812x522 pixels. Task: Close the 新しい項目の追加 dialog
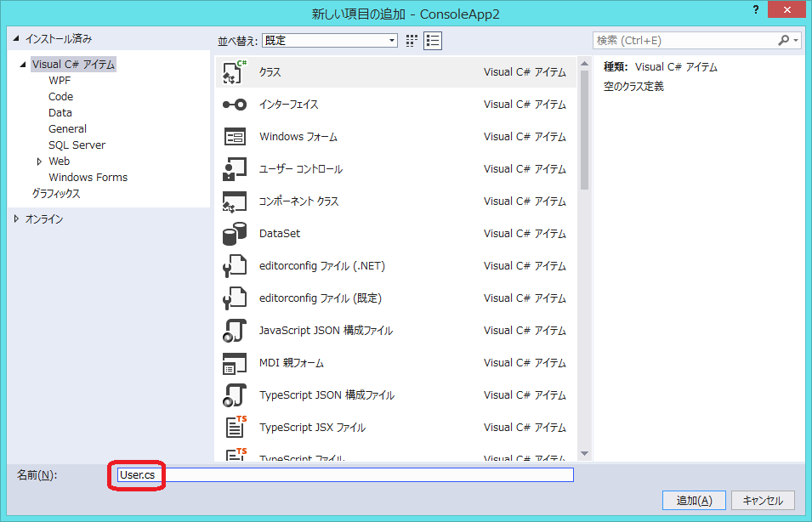786,10
